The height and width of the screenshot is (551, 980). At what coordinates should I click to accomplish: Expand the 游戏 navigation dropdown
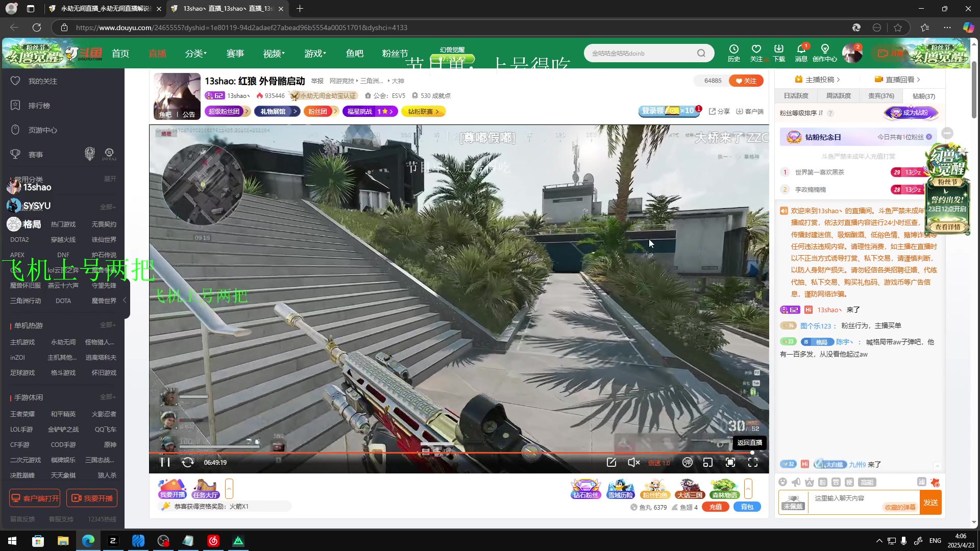tap(315, 53)
